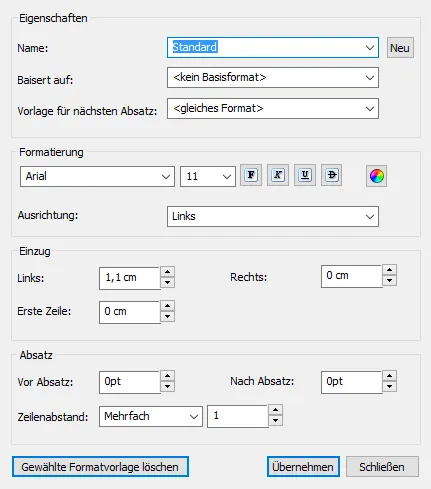Open the Mehrfach line spacing dropdown
The image size is (431, 489).
click(x=194, y=416)
